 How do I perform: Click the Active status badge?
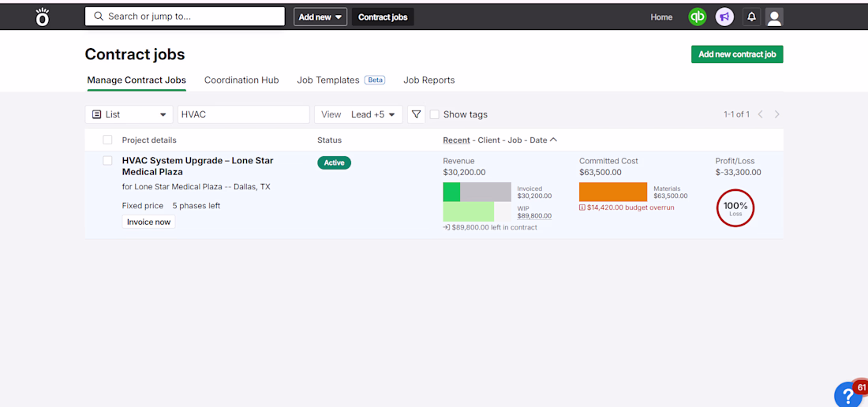pos(334,162)
